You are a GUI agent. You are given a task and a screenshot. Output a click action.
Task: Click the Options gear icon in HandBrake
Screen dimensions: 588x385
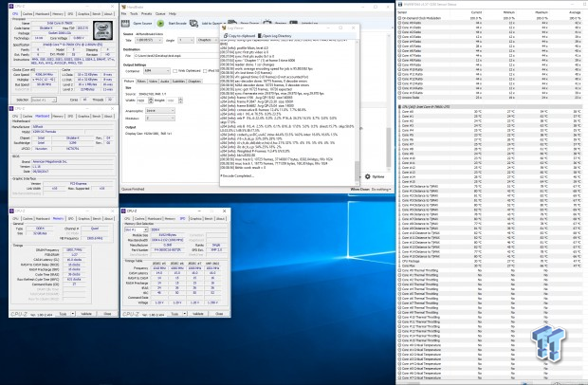[368, 176]
